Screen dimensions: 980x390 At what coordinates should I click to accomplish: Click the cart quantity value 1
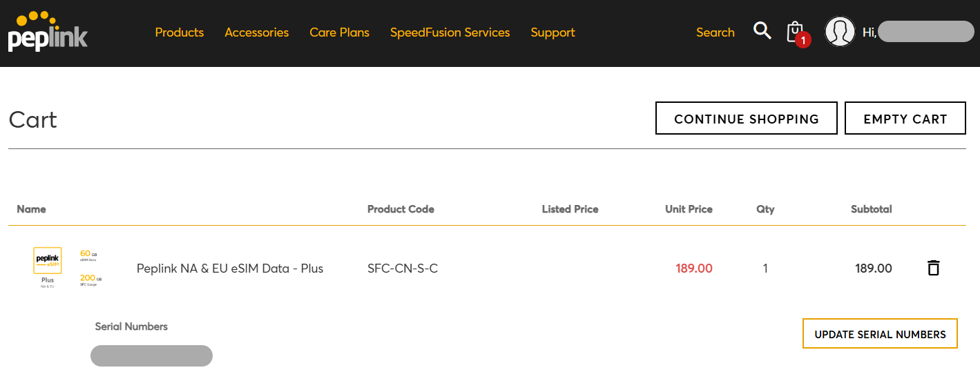pyautogui.click(x=765, y=269)
